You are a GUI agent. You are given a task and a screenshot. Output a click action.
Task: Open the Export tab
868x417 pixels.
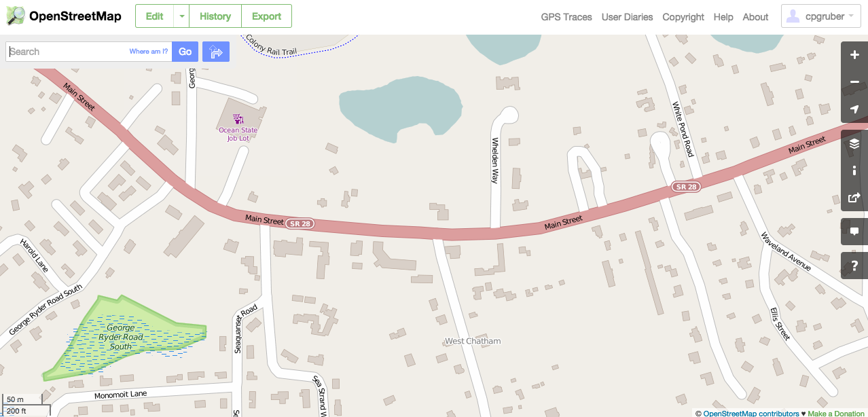(266, 16)
